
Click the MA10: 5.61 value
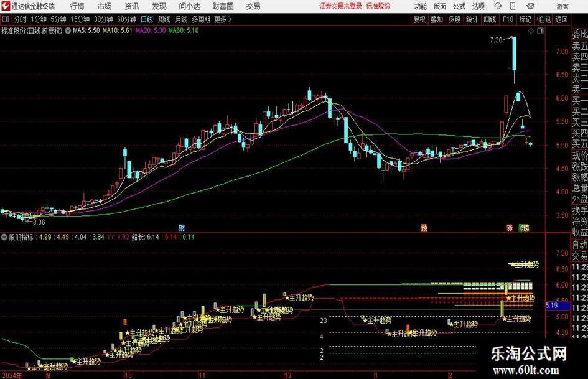click(x=118, y=30)
